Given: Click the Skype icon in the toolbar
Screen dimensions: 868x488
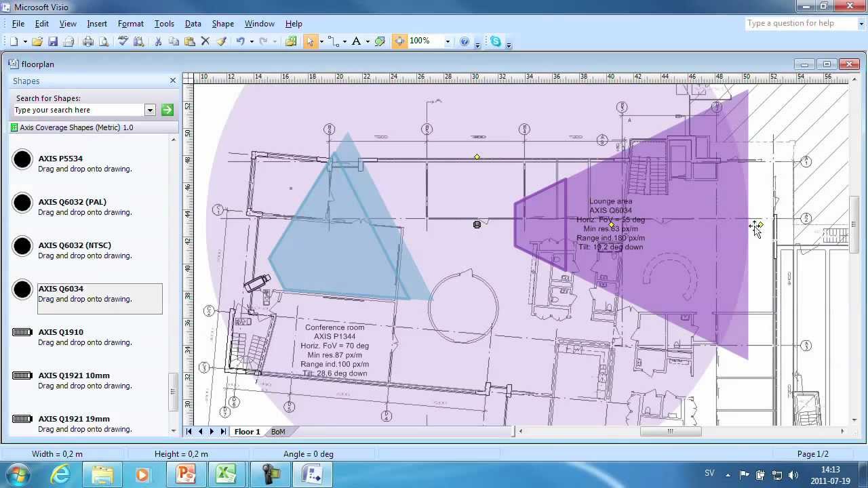Looking at the screenshot, I should coord(496,41).
